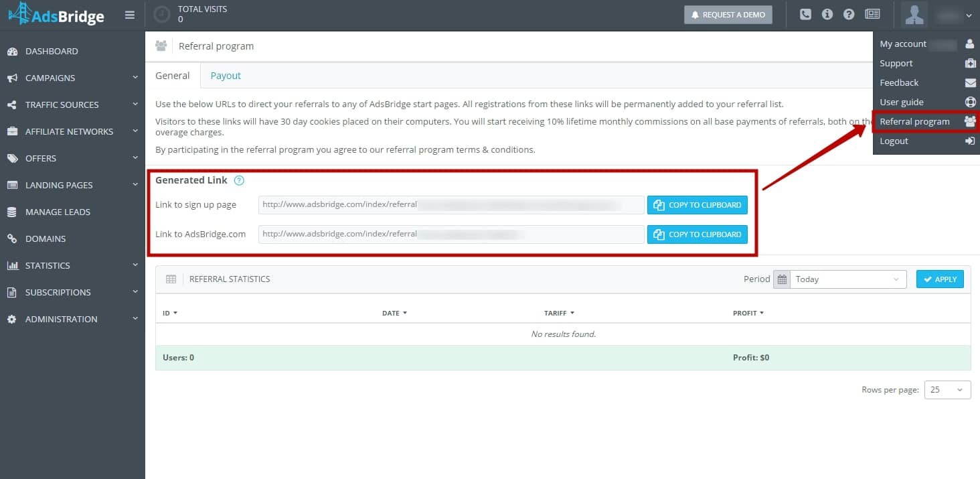Select Feedback in the user menu

tap(926, 82)
